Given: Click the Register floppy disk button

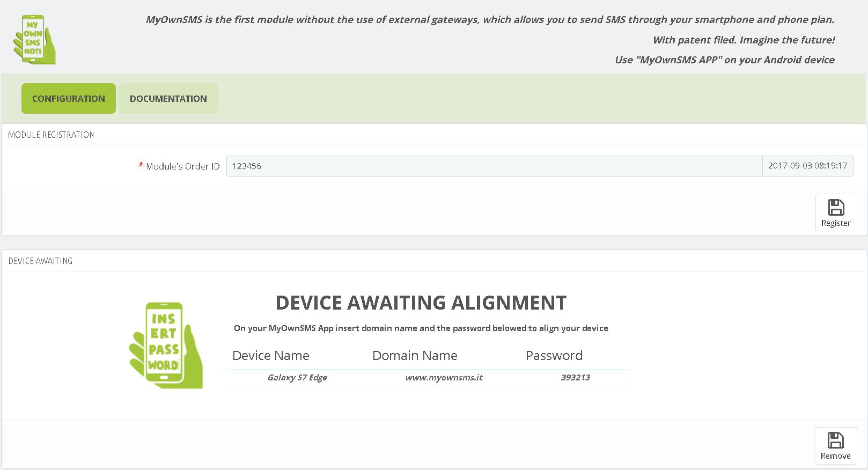Looking at the screenshot, I should (835, 212).
